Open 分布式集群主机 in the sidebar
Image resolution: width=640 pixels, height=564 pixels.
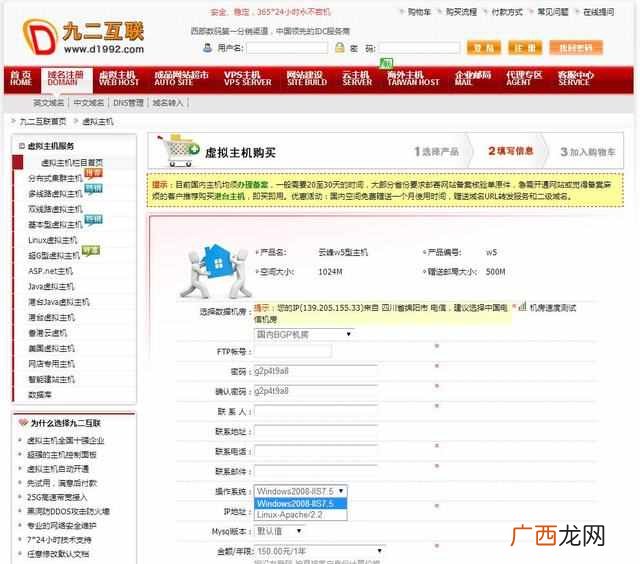point(55,178)
